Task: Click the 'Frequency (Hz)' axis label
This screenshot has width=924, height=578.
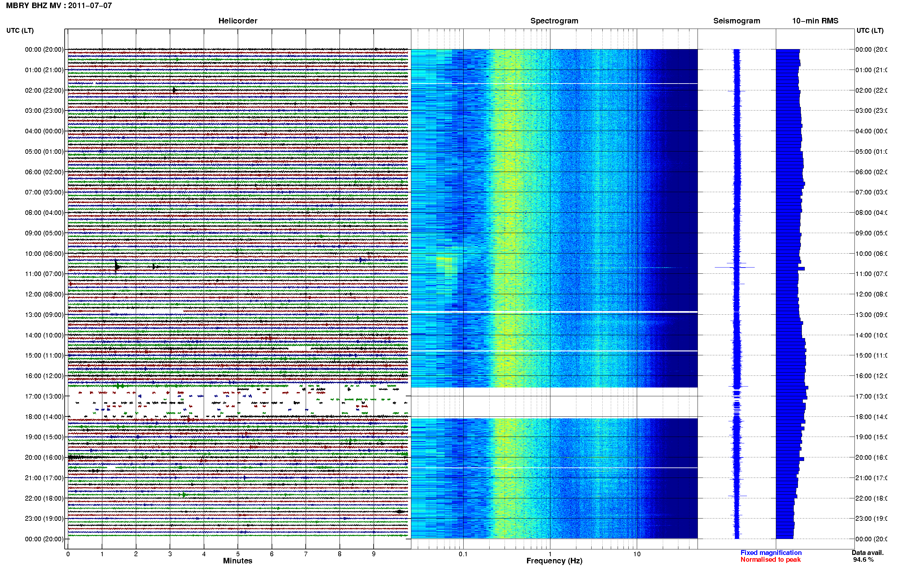Action: [x=554, y=561]
